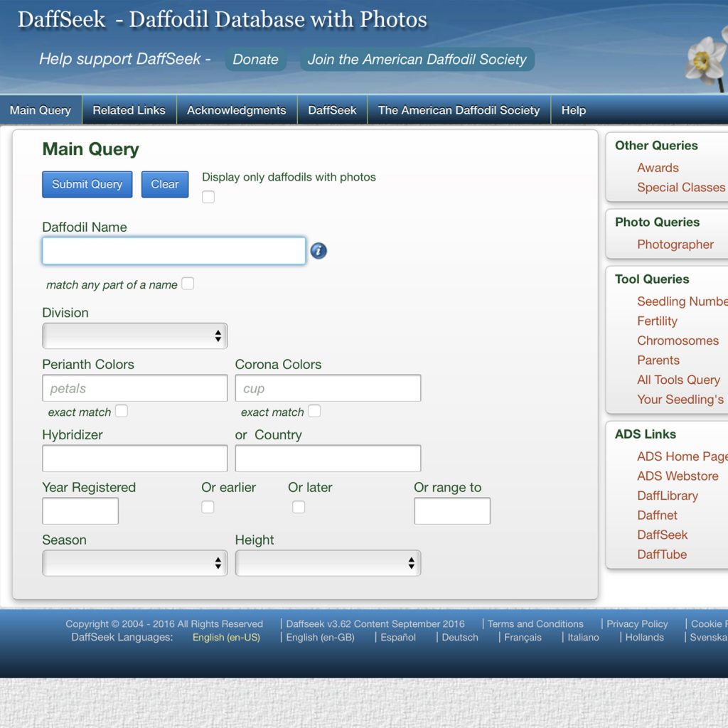
Task: Click the Submit Query button
Action: tap(87, 184)
